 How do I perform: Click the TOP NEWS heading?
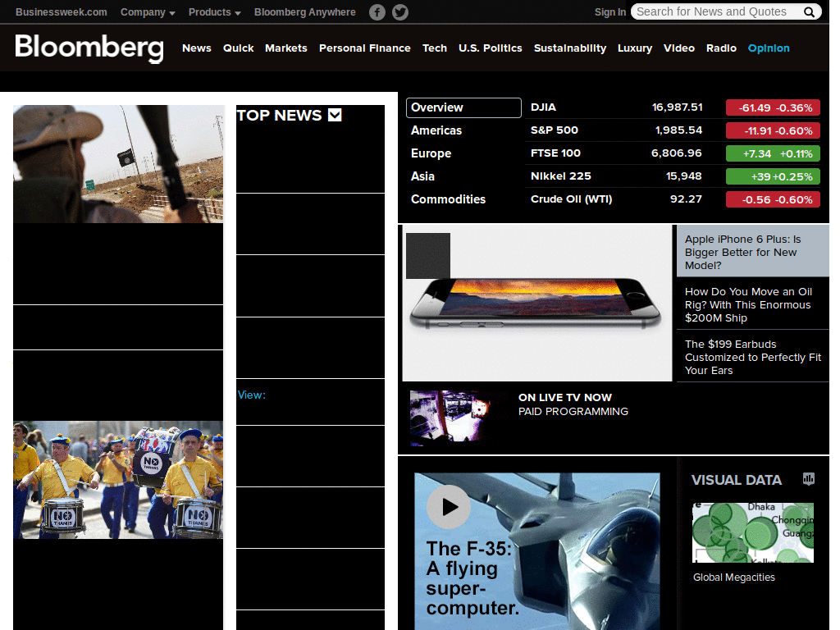pyautogui.click(x=279, y=115)
